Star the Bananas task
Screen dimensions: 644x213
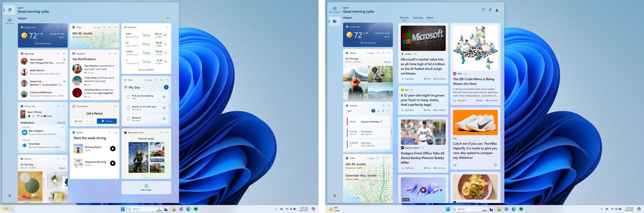164,119
